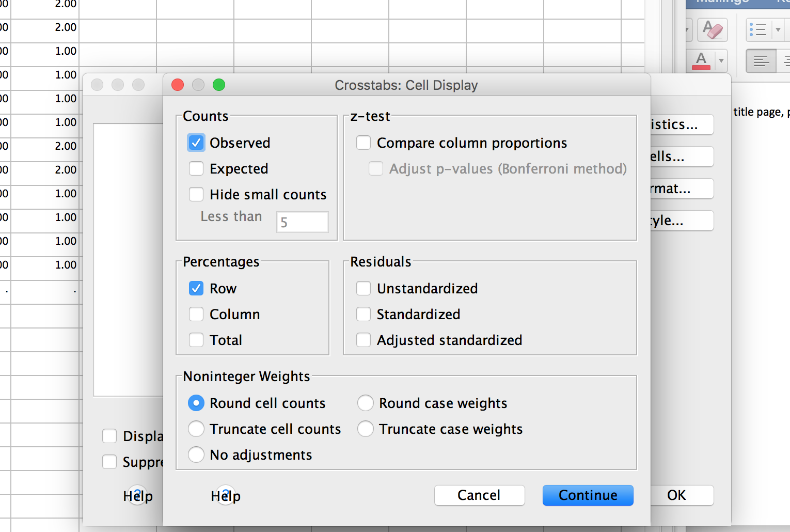The width and height of the screenshot is (790, 532).
Task: Click the Clear Formatting eraser icon
Action: [712, 29]
